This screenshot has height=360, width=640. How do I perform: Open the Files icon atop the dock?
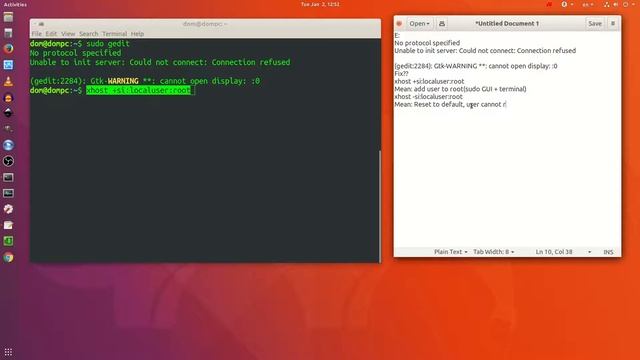click(8, 17)
